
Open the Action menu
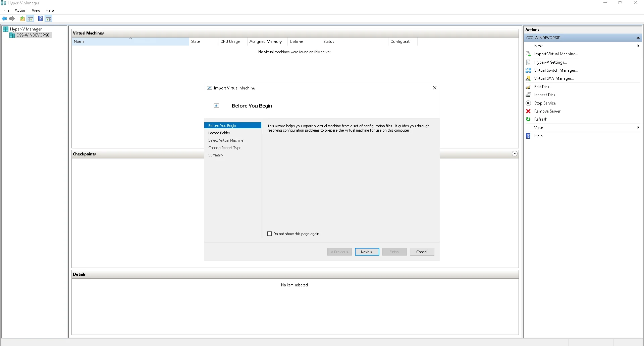(x=20, y=10)
